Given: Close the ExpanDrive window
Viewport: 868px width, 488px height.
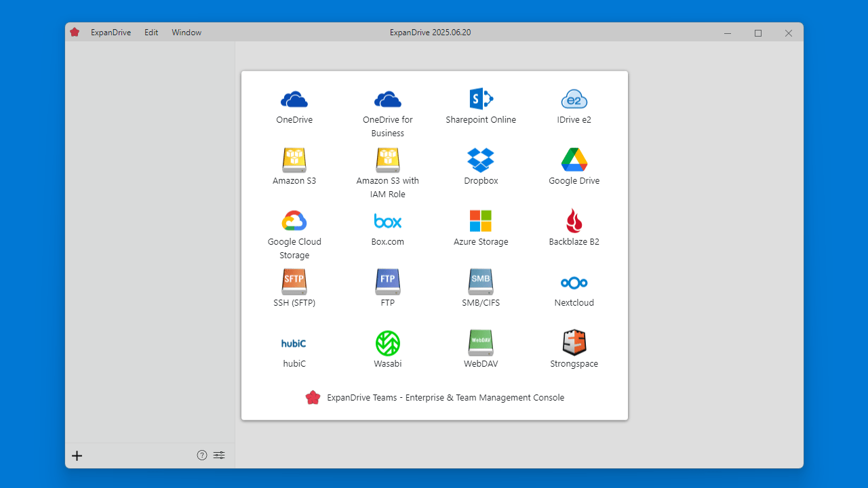Looking at the screenshot, I should click(789, 33).
